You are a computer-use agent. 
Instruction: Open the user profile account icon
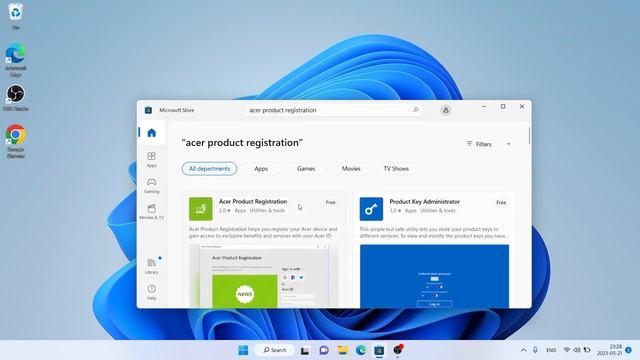point(446,110)
